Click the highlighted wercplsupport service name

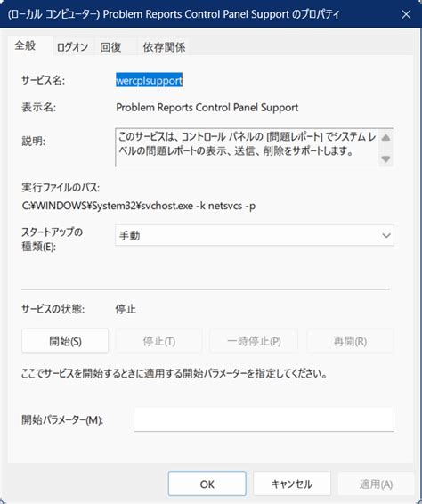150,80
